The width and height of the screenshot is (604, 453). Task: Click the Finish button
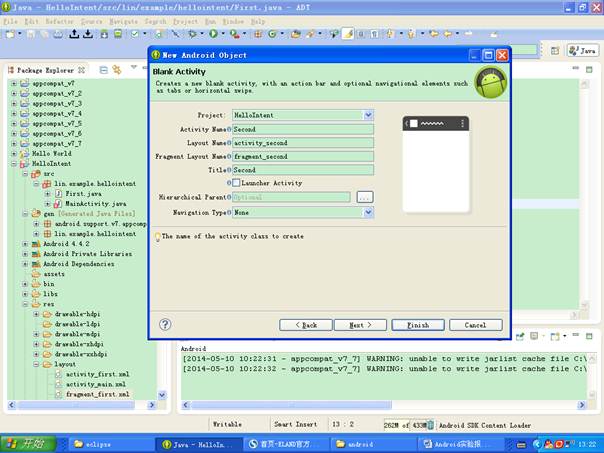[418, 325]
